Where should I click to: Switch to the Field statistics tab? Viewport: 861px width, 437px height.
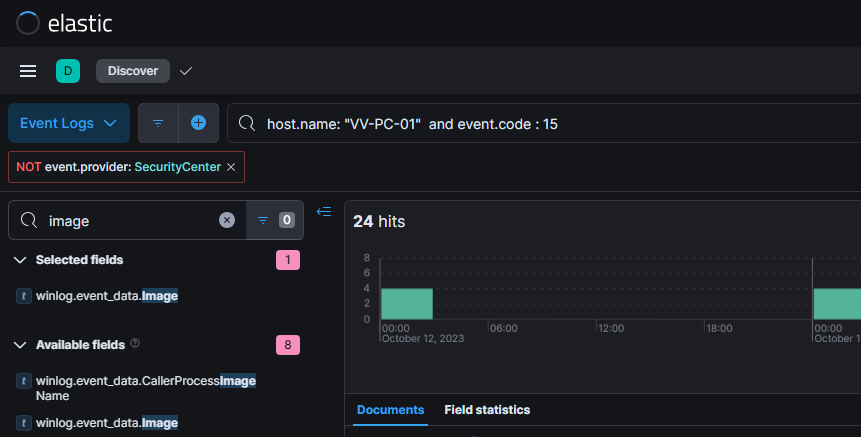tap(487, 410)
